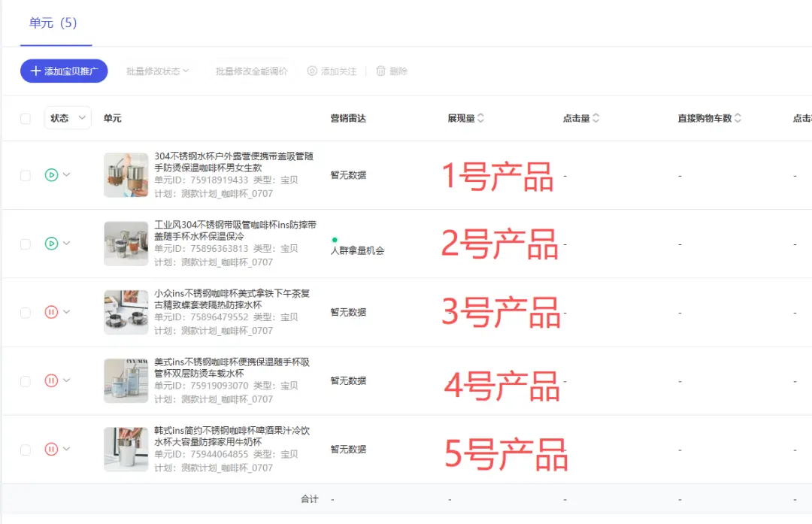The height and width of the screenshot is (524, 812).
Task: Switch to the 单元 (5) tab
Action: [53, 23]
